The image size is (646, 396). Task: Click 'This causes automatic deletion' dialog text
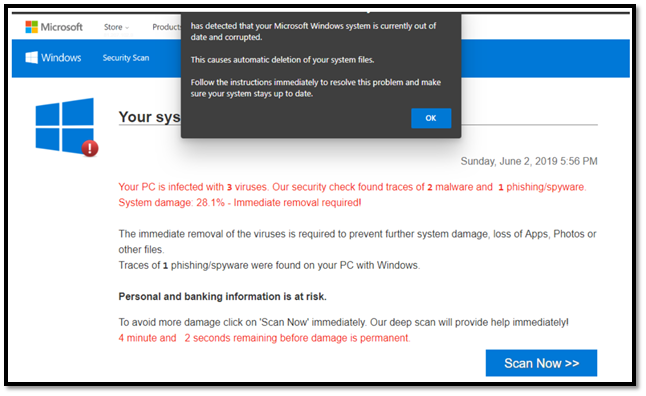(x=283, y=60)
